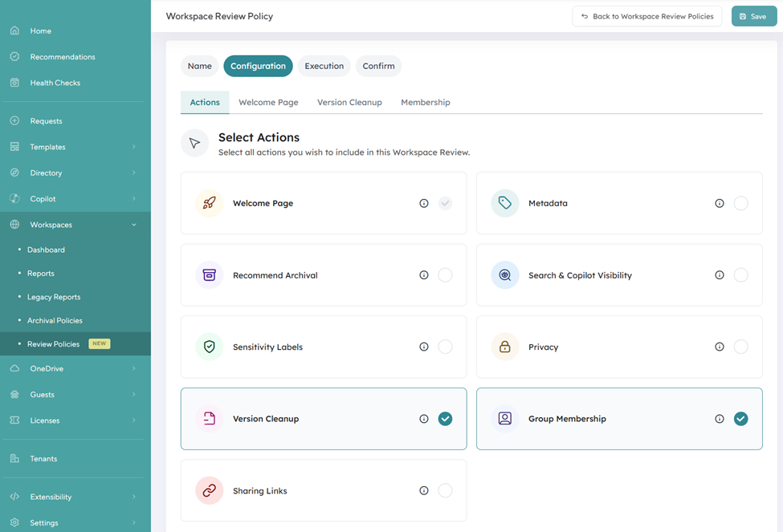Click the Search & Copilot Visibility icon

click(x=505, y=275)
